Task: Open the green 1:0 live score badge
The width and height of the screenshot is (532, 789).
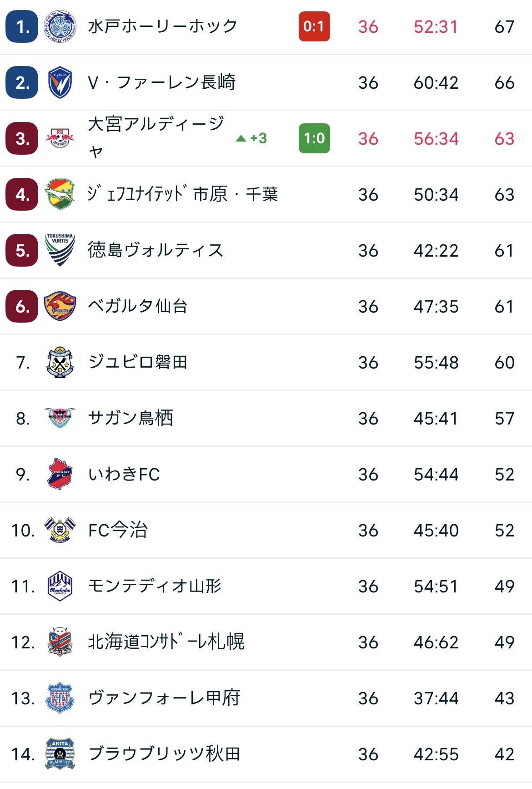Action: point(314,138)
